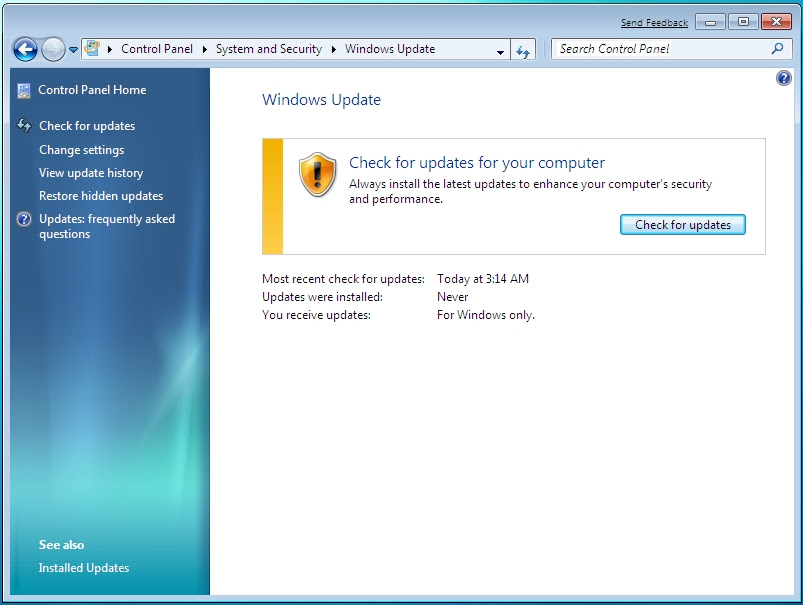Click the 'You receive updates:' label
This screenshot has width=803, height=605.
tap(316, 315)
